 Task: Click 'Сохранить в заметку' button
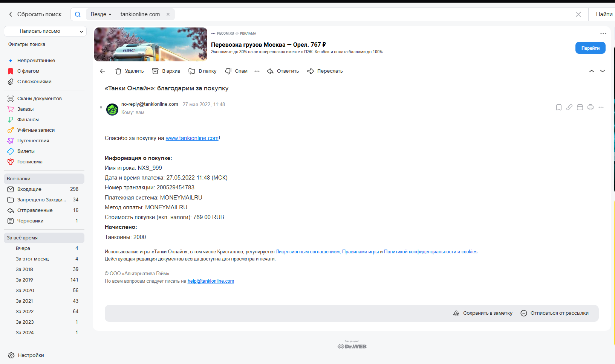[483, 313]
